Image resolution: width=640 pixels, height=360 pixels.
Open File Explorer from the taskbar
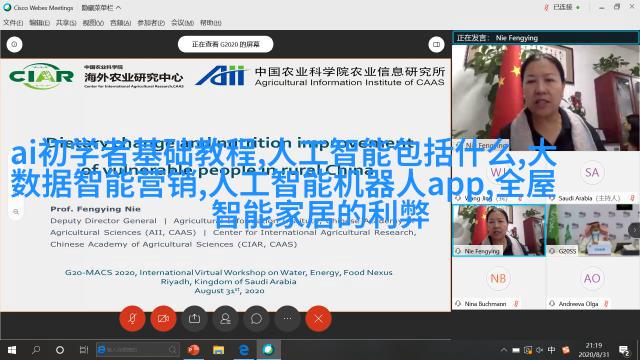218,350
